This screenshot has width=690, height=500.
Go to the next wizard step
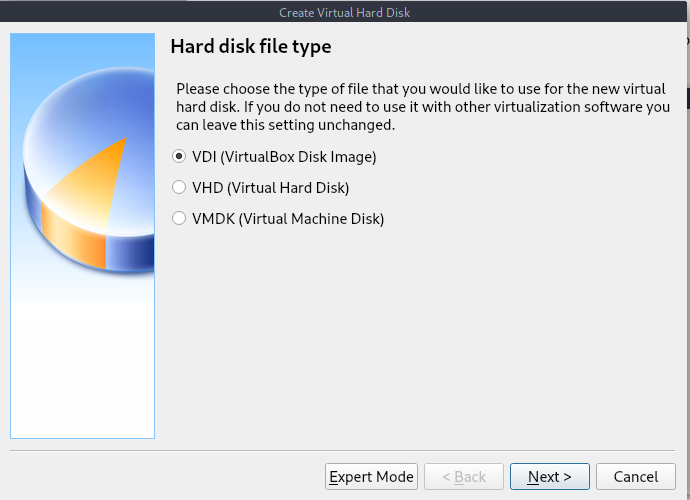tap(550, 476)
